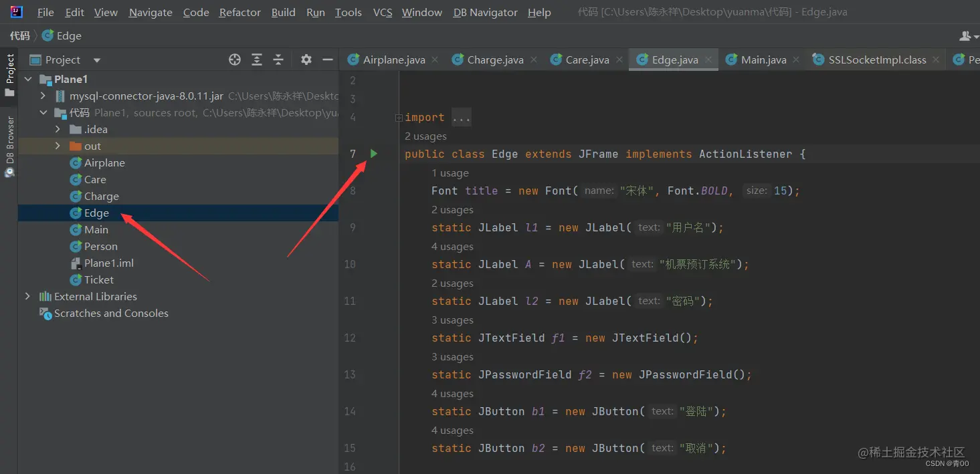980x474 pixels.
Task: Hide the Project panel with minus icon
Action: [x=328, y=60]
